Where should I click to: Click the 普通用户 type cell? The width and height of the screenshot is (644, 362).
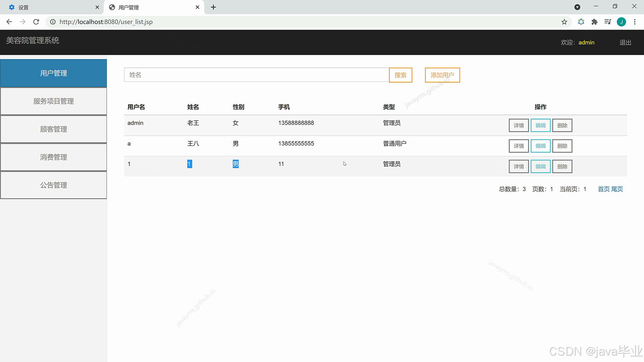394,143
